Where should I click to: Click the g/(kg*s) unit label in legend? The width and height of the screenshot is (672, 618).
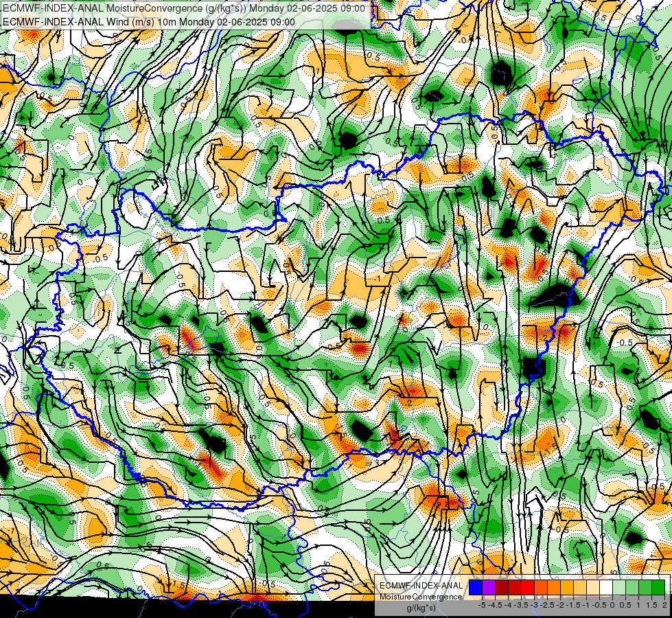pyautogui.click(x=421, y=608)
